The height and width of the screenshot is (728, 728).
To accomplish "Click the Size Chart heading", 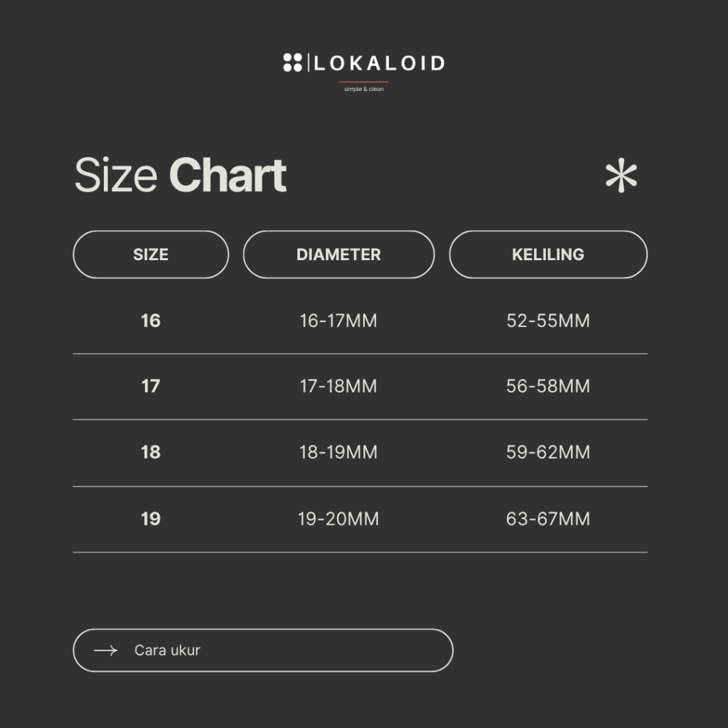I will (181, 176).
